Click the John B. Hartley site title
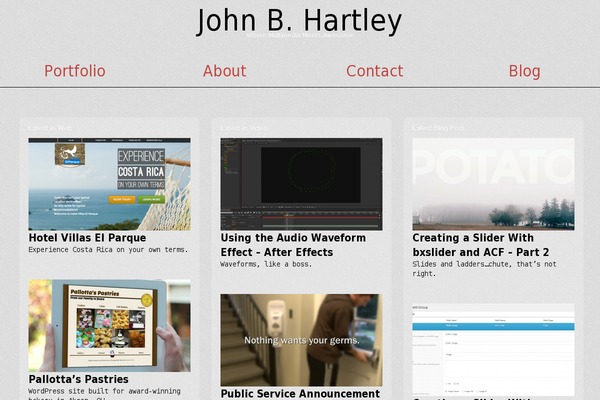 [299, 21]
